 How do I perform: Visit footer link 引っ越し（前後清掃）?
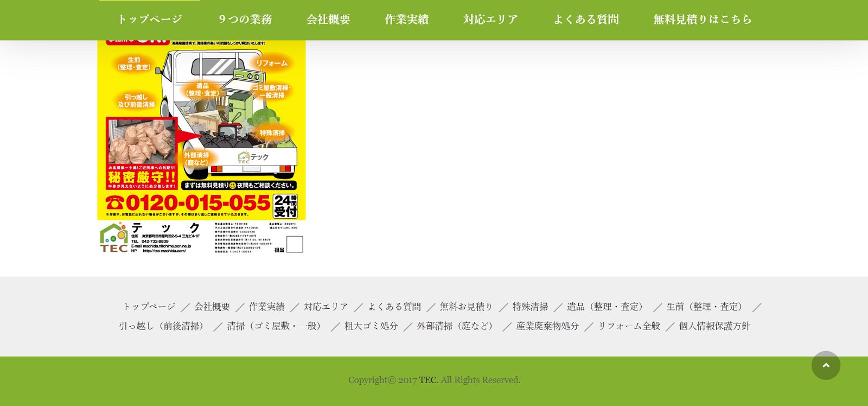pos(163,326)
